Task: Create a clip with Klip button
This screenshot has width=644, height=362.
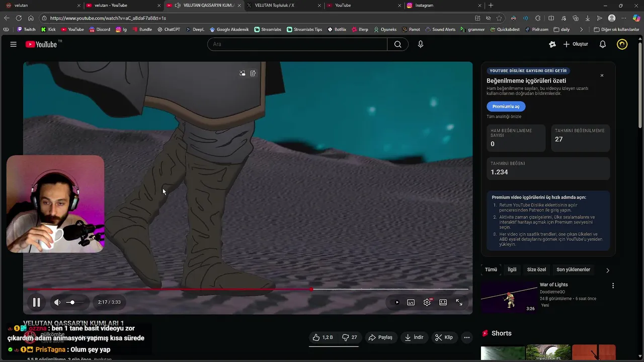Action: [444, 337]
